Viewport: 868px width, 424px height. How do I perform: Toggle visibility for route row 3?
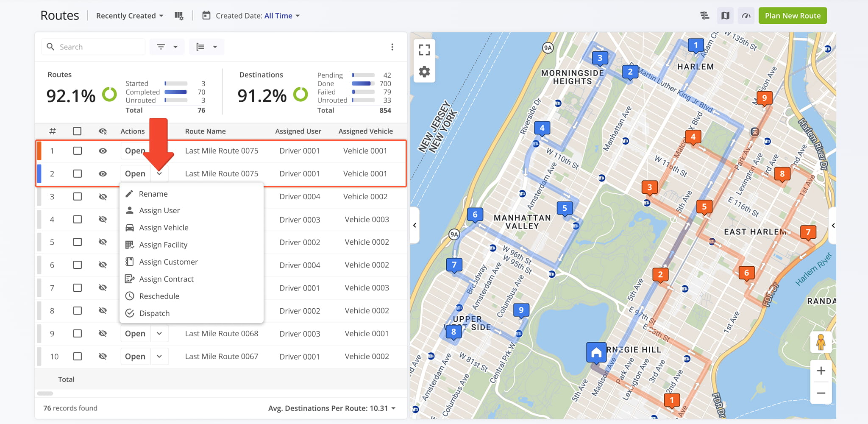pyautogui.click(x=103, y=196)
